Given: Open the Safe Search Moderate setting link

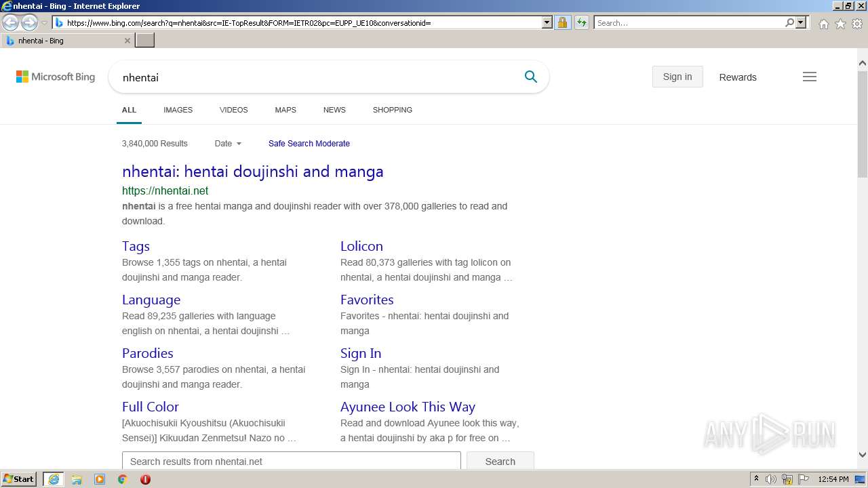Looking at the screenshot, I should point(309,144).
